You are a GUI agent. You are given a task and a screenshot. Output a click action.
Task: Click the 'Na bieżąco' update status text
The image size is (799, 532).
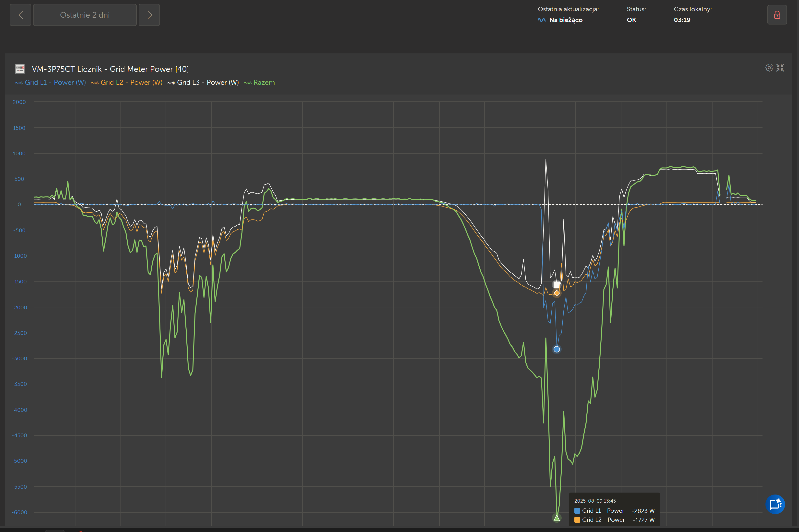point(566,20)
